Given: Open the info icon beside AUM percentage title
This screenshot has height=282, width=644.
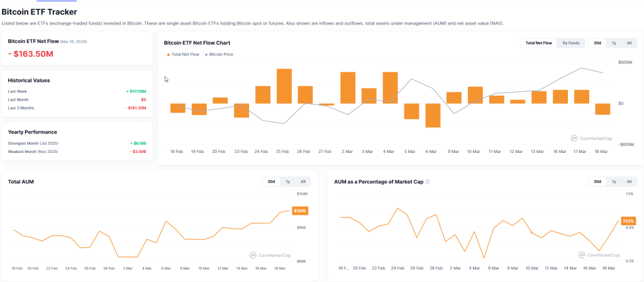Looking at the screenshot, I should (428, 182).
